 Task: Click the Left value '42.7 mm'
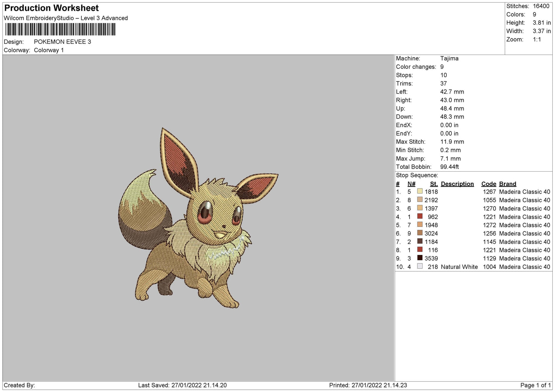click(452, 92)
